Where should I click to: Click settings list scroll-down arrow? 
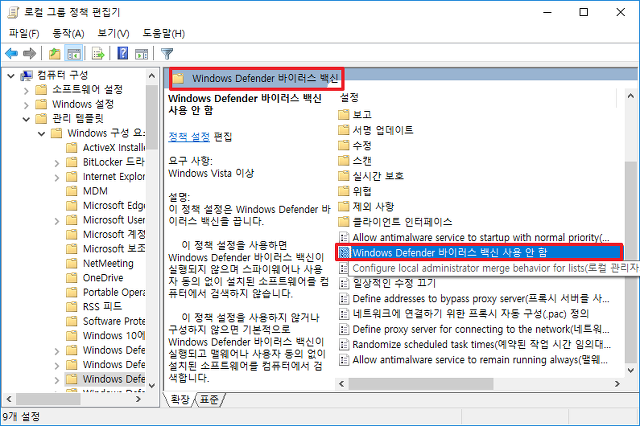(631, 371)
